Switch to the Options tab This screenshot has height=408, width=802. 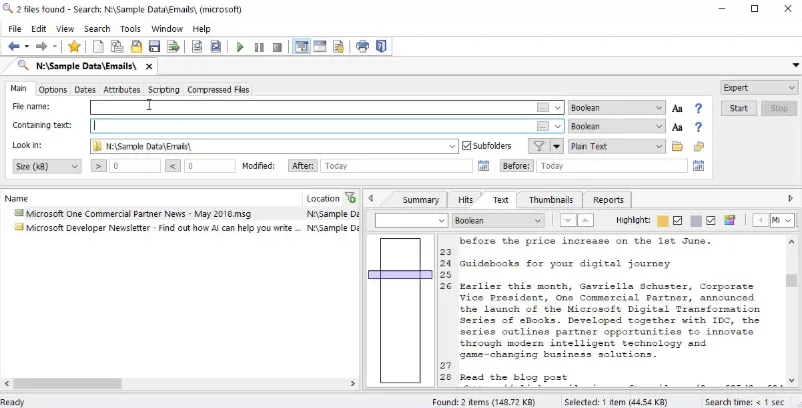(53, 89)
